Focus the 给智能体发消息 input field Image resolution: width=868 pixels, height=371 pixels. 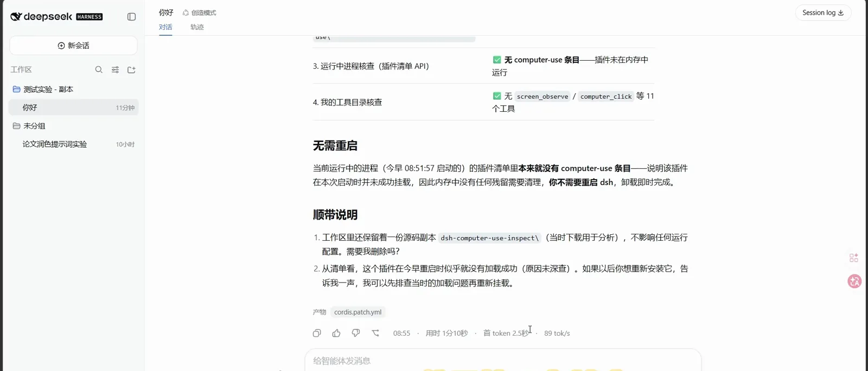[503, 361]
